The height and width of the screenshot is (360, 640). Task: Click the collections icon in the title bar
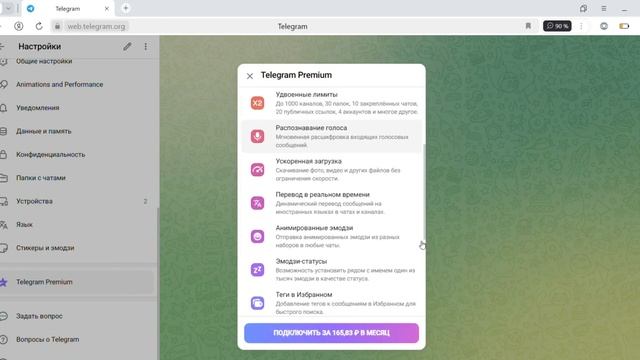(x=583, y=9)
